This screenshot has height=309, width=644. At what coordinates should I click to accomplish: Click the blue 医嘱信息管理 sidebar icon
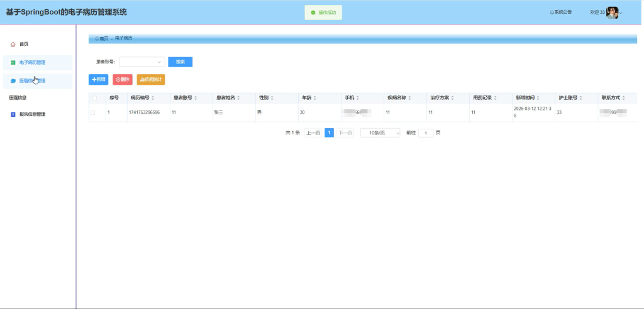tap(13, 81)
